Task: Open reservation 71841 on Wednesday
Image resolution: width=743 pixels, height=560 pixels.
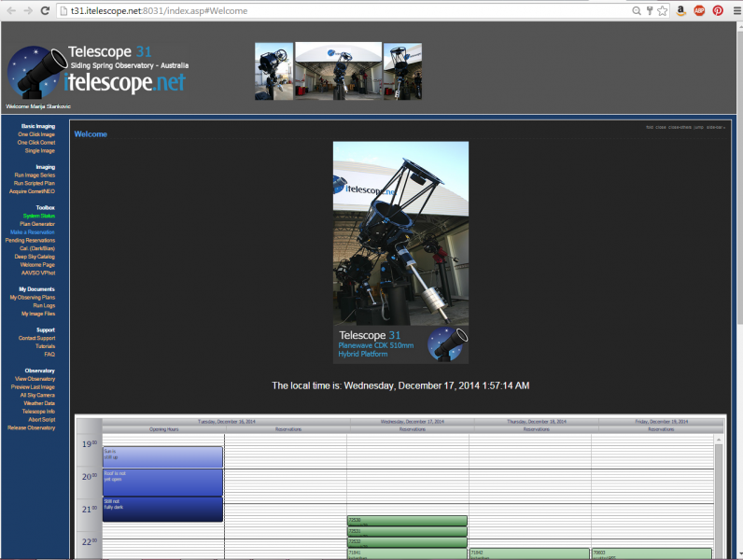Action: point(408,553)
